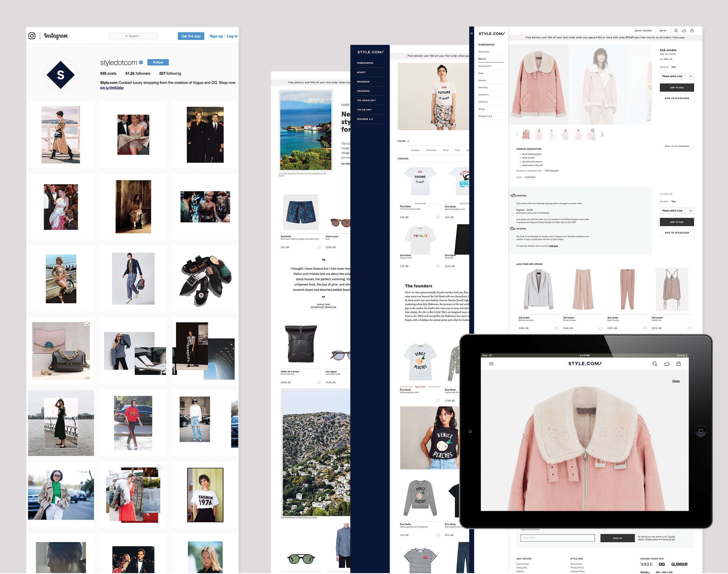Open the returns process 'click here' link
Viewport: 728px width, 574px height.
click(x=553, y=246)
